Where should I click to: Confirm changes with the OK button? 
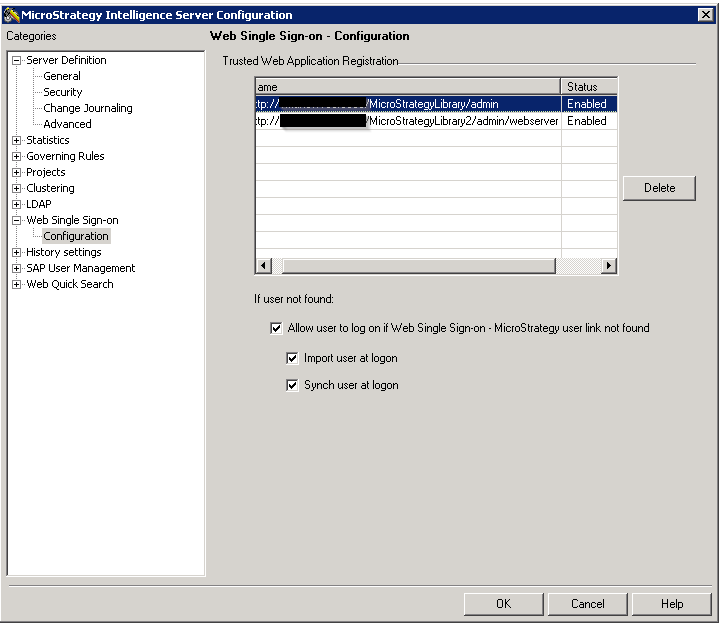click(x=504, y=604)
